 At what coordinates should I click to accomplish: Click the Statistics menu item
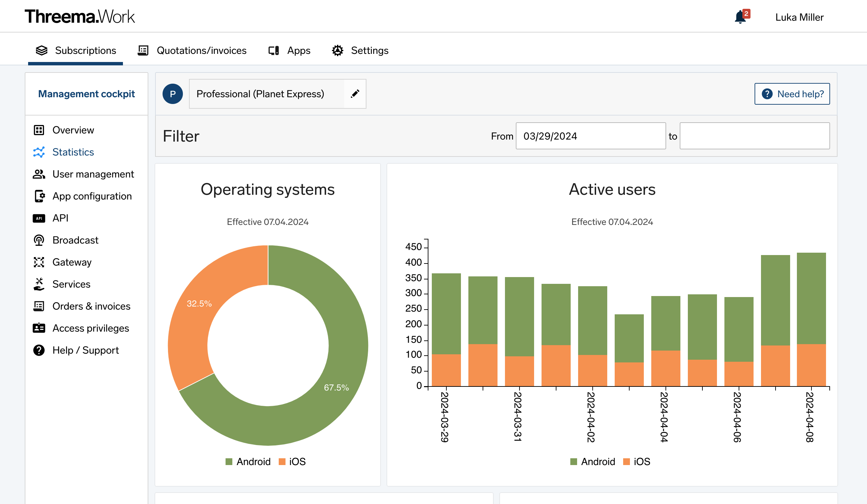coord(73,152)
